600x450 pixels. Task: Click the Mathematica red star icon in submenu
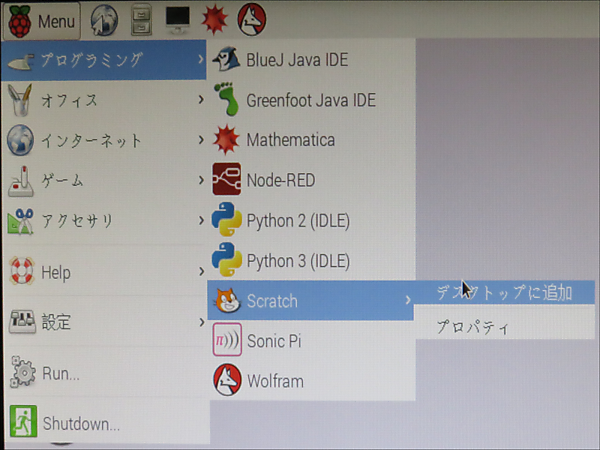click(x=226, y=140)
